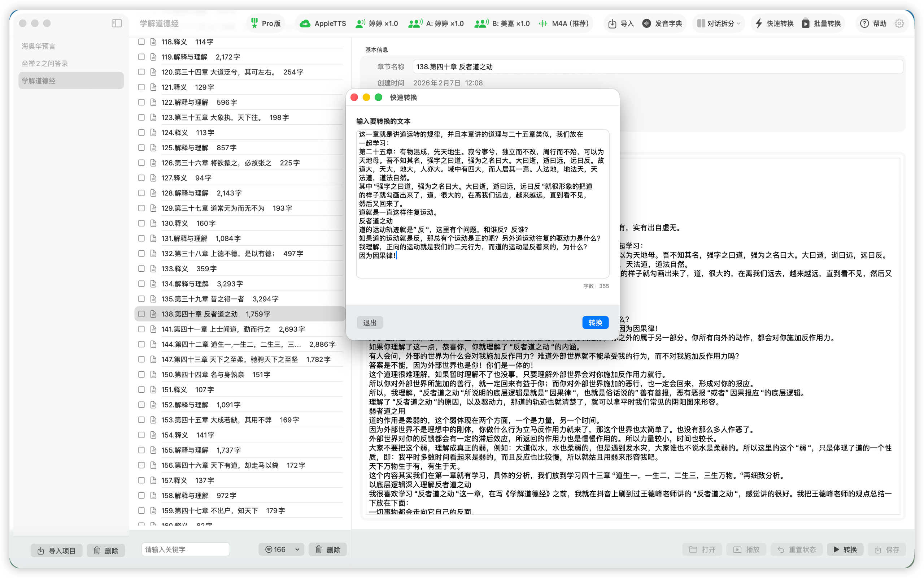Open voice A: 婷婷 x1.0

point(436,23)
